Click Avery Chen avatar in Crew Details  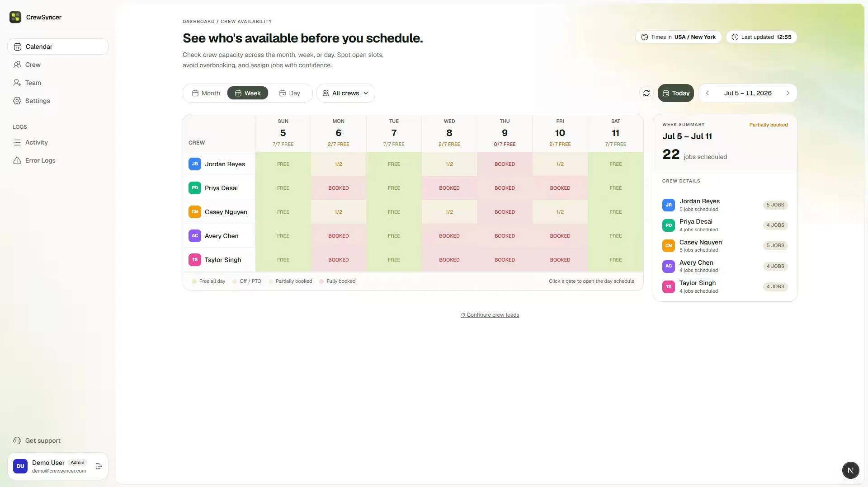pos(669,266)
